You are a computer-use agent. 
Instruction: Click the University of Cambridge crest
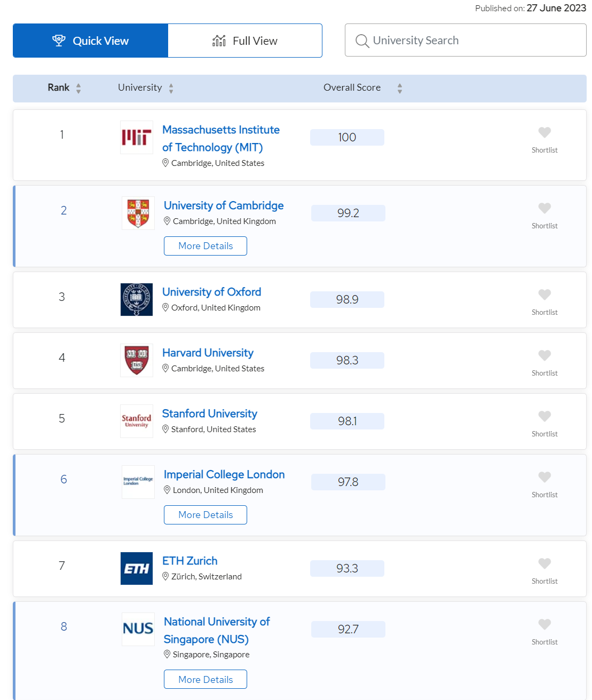(x=138, y=213)
